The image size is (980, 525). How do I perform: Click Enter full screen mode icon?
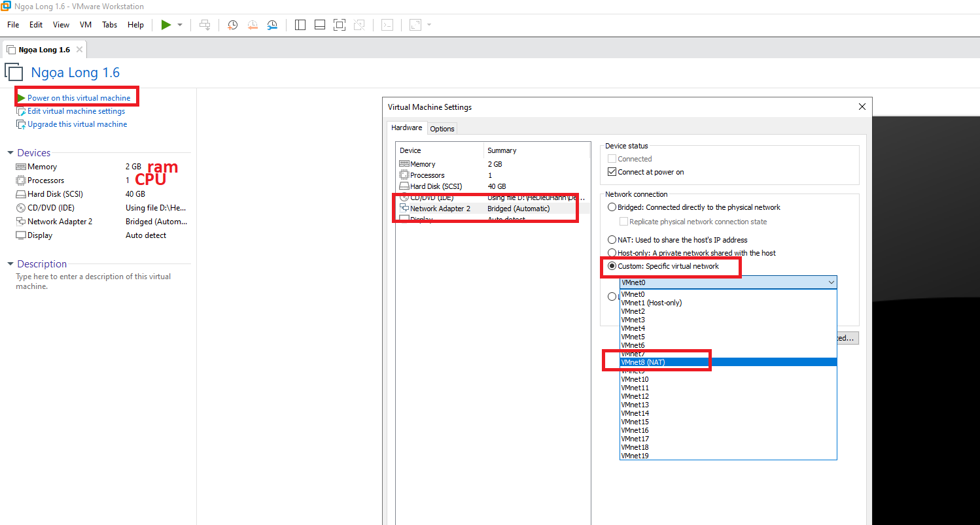pyautogui.click(x=339, y=25)
